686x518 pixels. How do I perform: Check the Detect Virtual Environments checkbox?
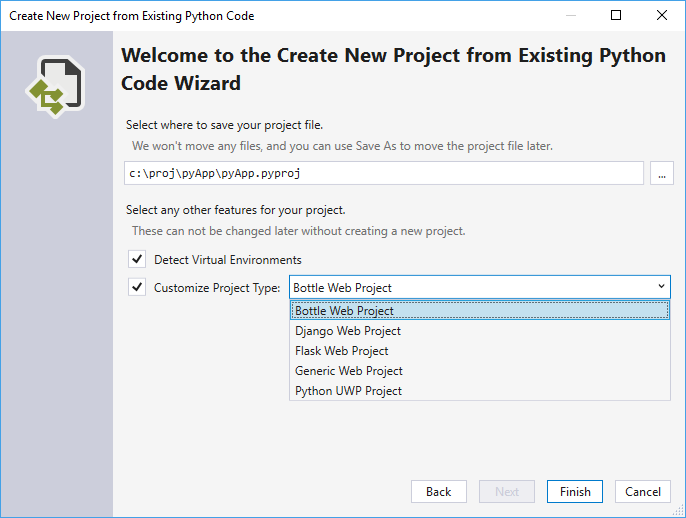(137, 259)
